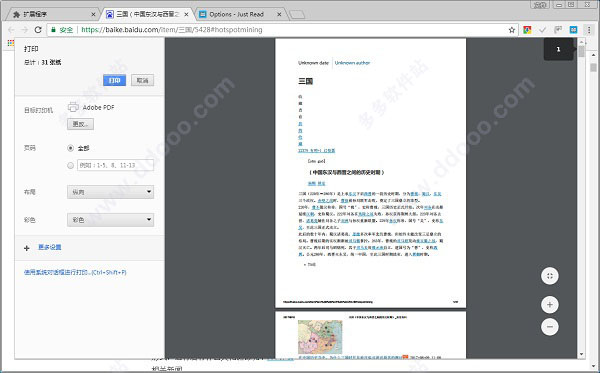600x373 pixels.
Task: Open the 布局 layout dropdown
Action: [111, 192]
